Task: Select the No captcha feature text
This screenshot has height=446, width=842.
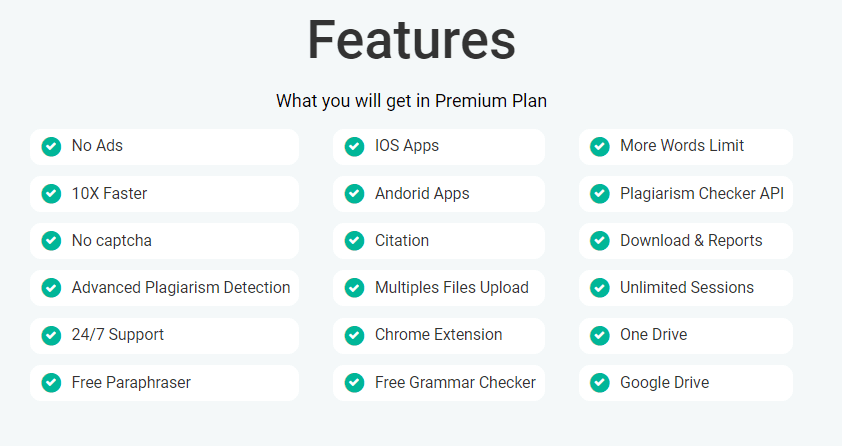Action: 112,241
